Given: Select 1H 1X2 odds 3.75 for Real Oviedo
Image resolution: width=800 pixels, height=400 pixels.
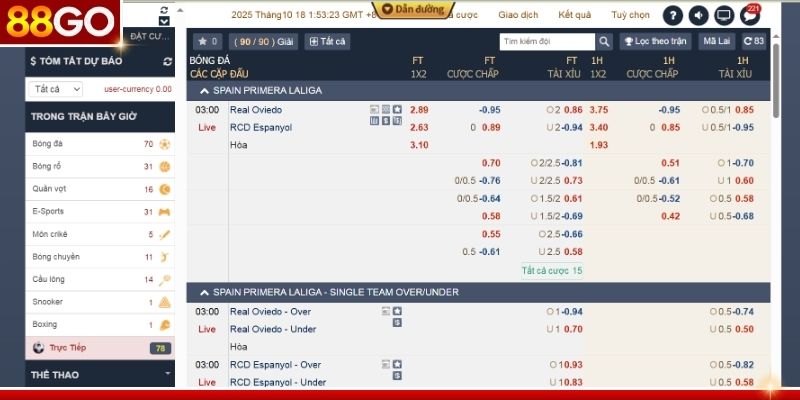Looking at the screenshot, I should click(598, 110).
